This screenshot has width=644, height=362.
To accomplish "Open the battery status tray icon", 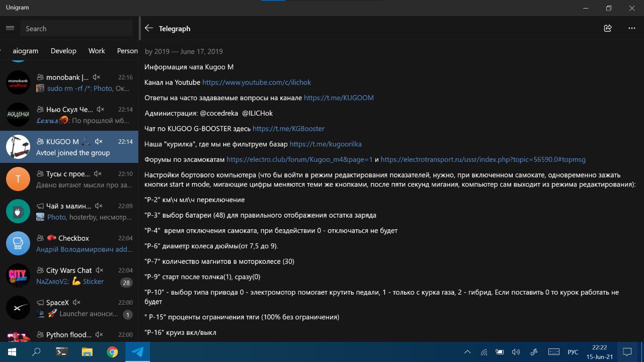I will 500,352.
